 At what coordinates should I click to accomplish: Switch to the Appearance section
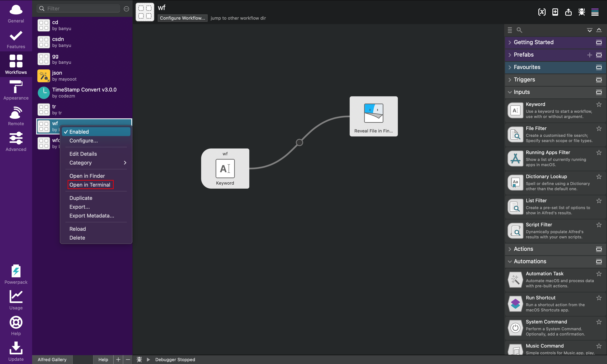16,90
